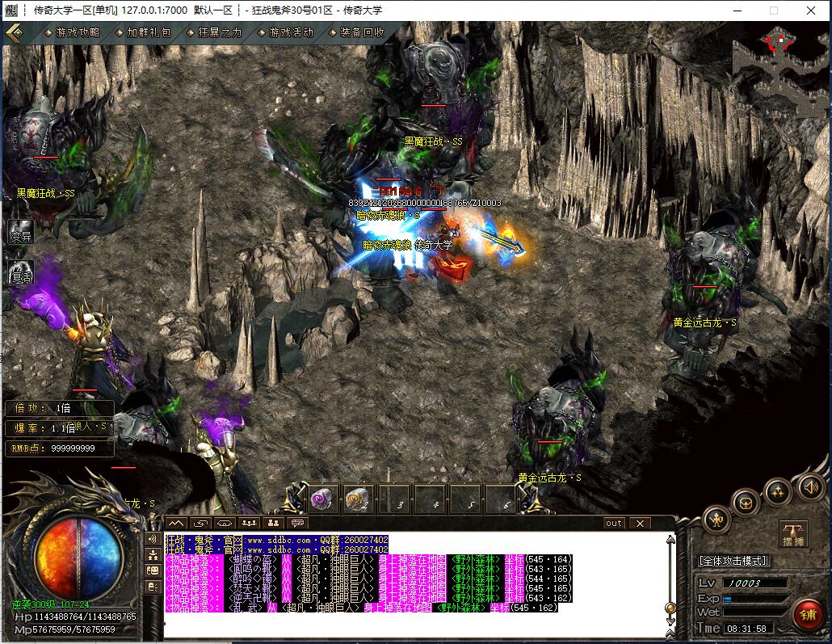832x644 pixels.
Task: Click the first 官网 www.sddbc.com announcement line
Action: pos(277,540)
